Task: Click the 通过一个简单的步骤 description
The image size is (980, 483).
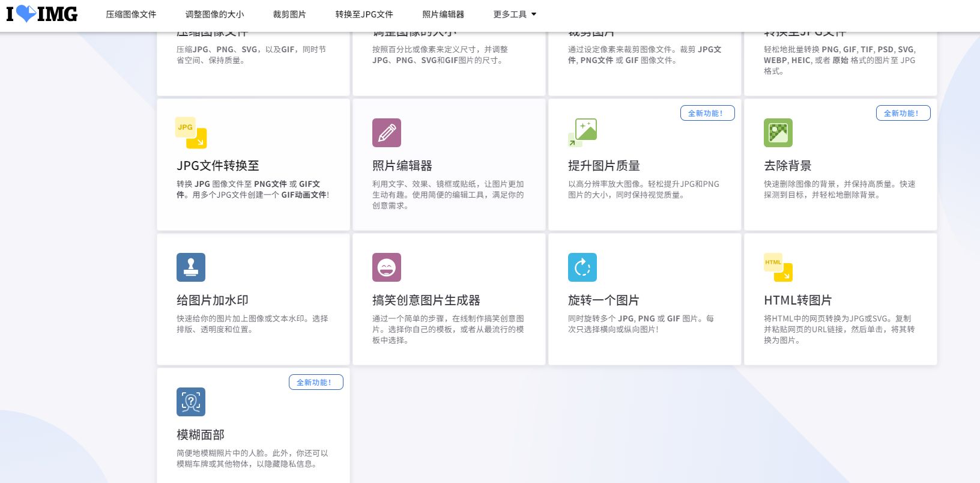Action: [x=448, y=329]
